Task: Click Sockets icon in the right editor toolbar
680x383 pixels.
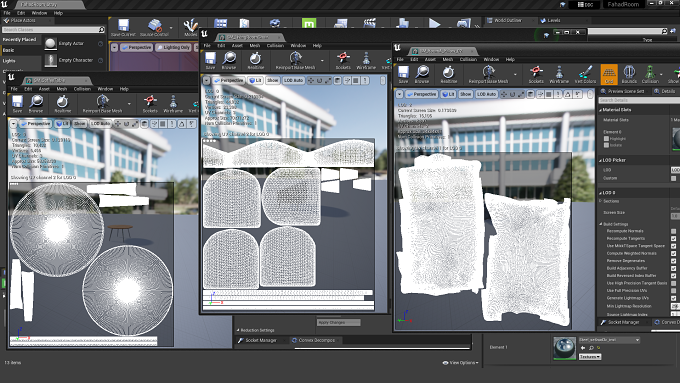Action: (536, 74)
